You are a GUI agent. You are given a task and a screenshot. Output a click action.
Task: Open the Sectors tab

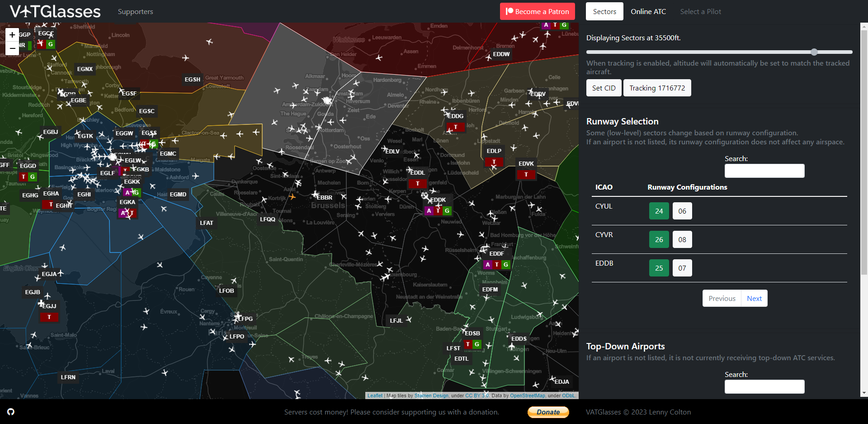(x=604, y=12)
